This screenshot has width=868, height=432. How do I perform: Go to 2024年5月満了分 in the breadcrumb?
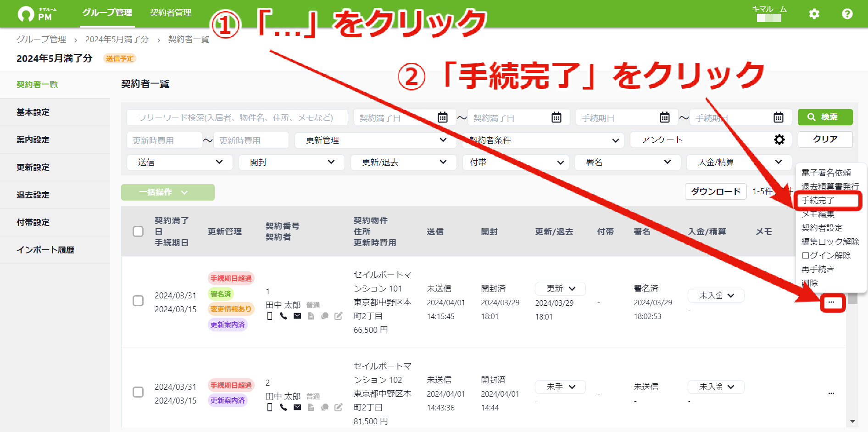click(x=117, y=39)
